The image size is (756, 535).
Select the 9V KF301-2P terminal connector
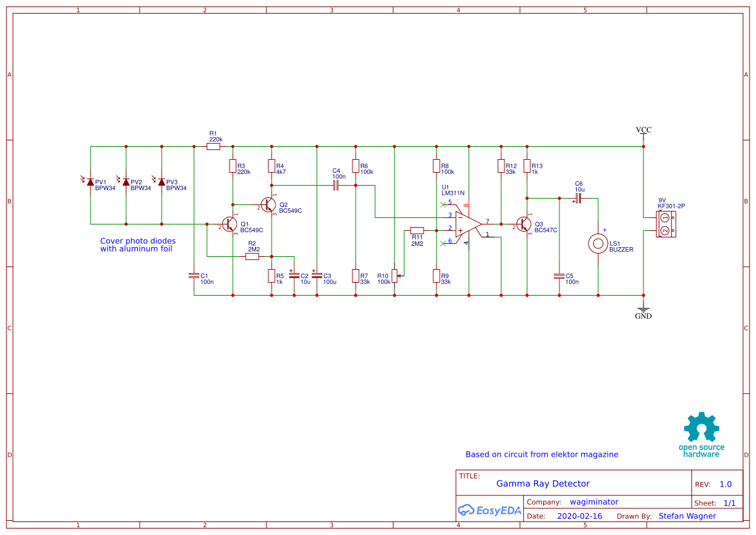(x=665, y=224)
